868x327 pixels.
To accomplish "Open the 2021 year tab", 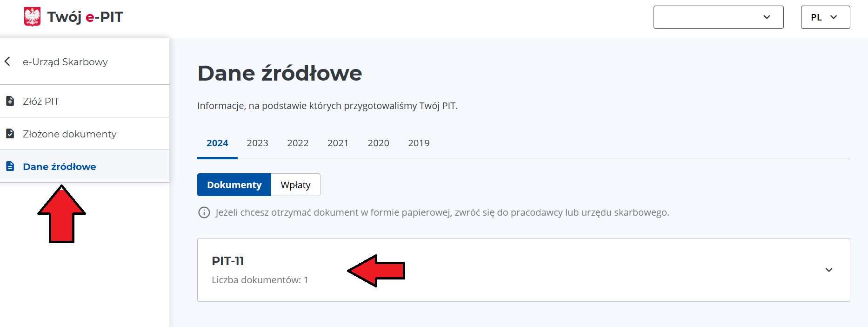I will [338, 143].
